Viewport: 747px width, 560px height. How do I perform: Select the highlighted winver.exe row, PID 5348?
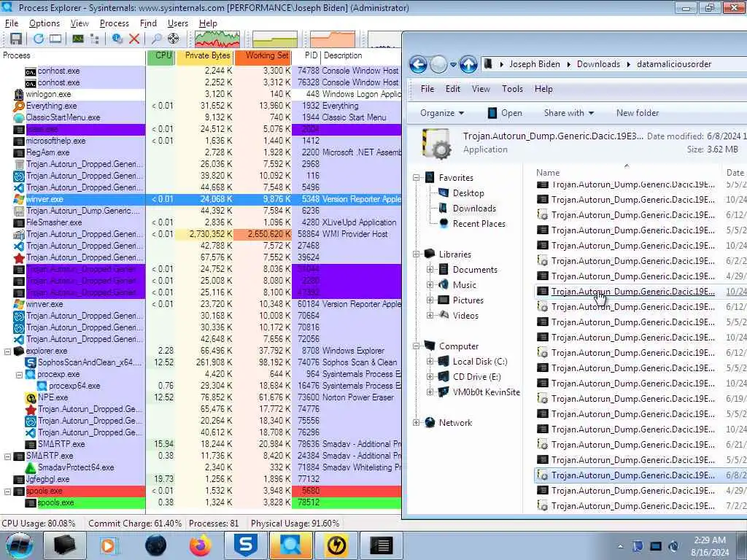tap(201, 199)
